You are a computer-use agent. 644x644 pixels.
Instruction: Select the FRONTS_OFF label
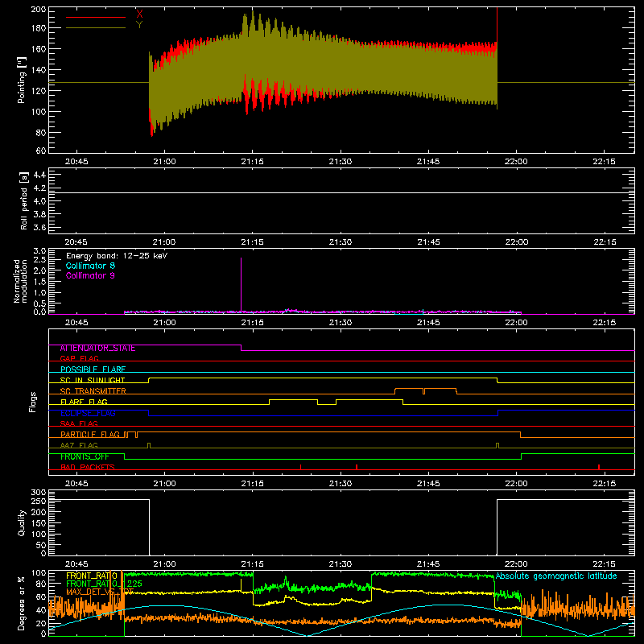point(85,456)
